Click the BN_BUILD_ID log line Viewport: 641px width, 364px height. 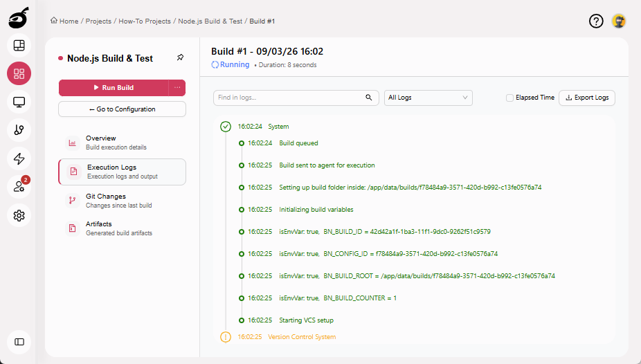click(x=385, y=232)
